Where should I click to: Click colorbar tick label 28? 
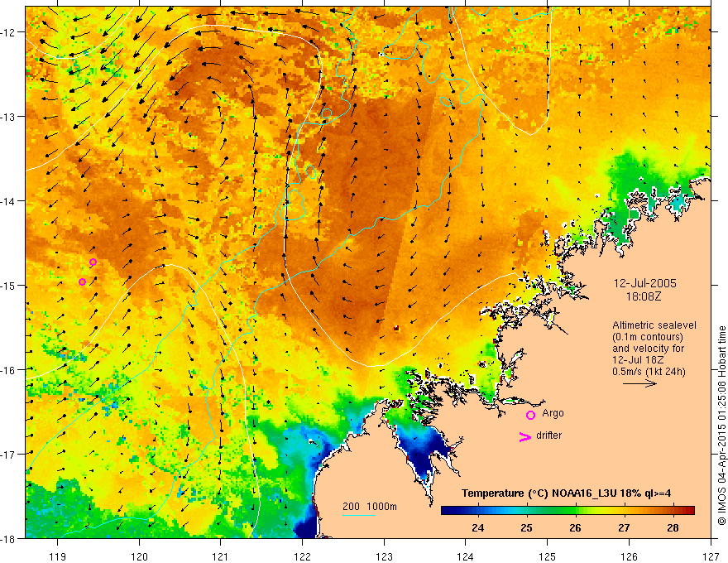673,527
